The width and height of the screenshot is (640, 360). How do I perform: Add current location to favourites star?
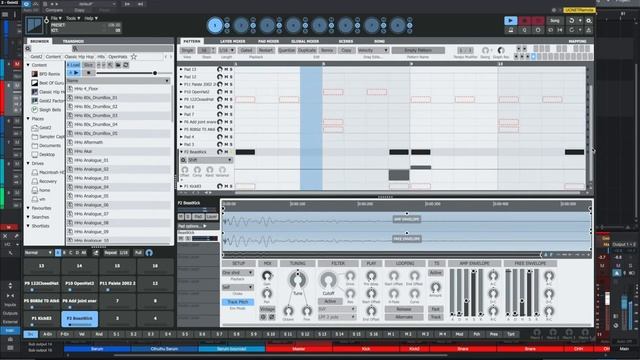click(x=133, y=57)
